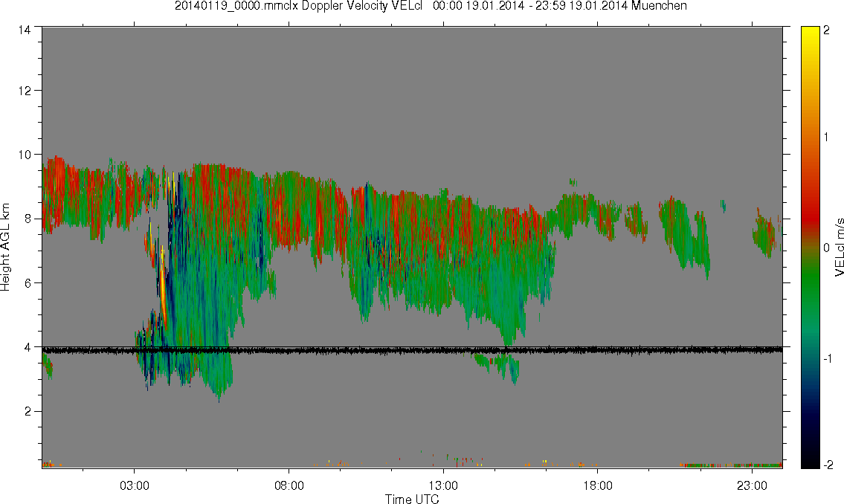
Task: Click the colorbar value 2 at top
Action: coord(826,30)
